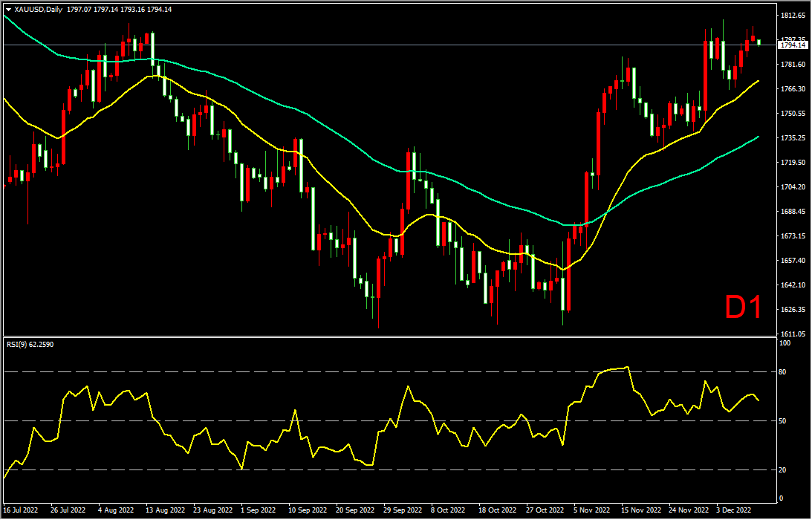Click the RSI scale level 50
The width and height of the screenshot is (812, 520).
pos(783,421)
